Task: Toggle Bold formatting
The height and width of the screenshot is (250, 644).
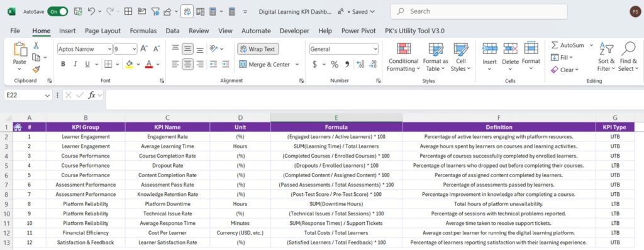Action: coord(64,64)
